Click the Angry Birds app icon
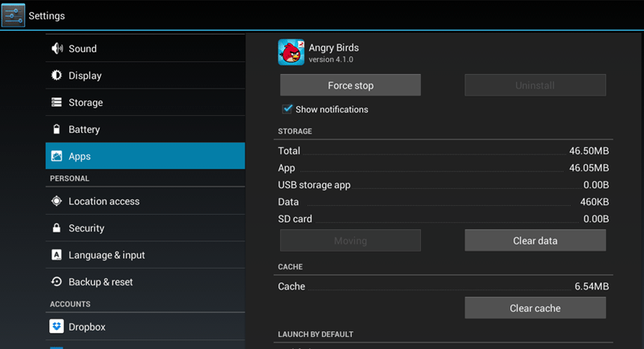 (291, 52)
